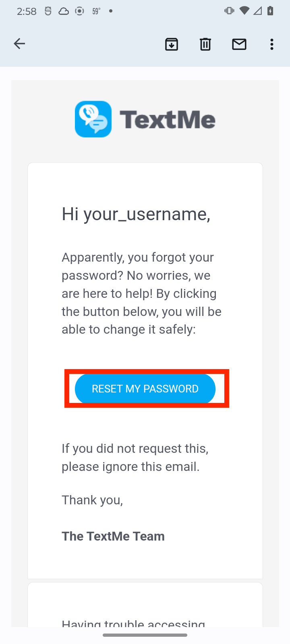Image resolution: width=290 pixels, height=644 pixels.
Task: Click The TextMe Team signature text
Action: pos(113,536)
